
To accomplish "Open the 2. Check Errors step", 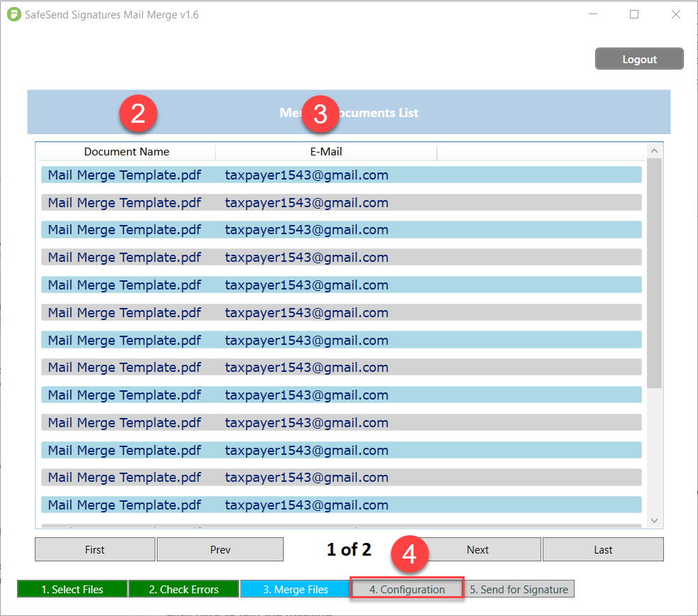I will tap(184, 589).
